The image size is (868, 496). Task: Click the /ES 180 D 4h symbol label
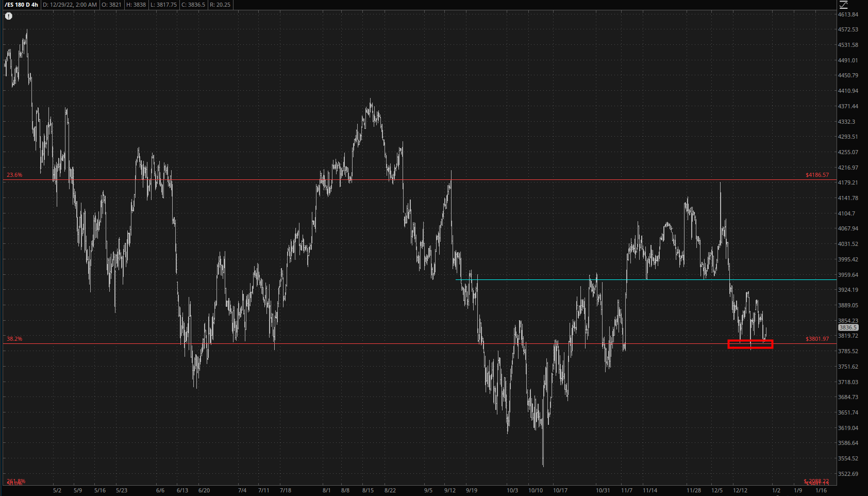[x=21, y=5]
